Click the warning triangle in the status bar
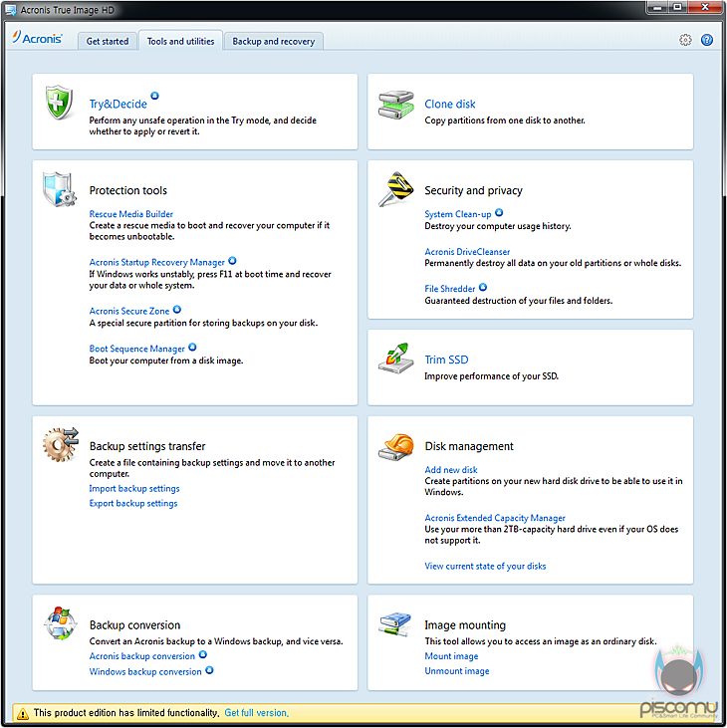This screenshot has height=728, width=727. [x=22, y=713]
